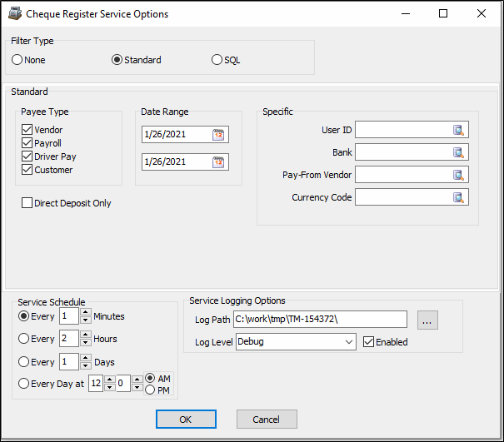Select the SQL filter type
The image size is (504, 442).
(217, 60)
